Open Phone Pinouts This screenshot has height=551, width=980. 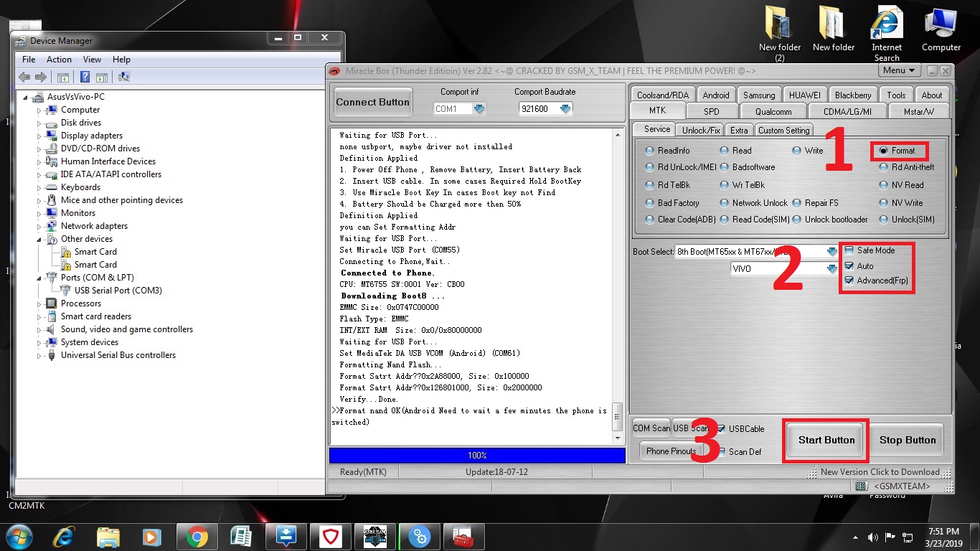tap(671, 451)
